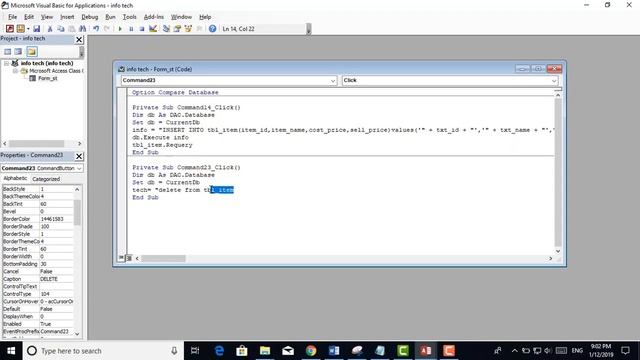This screenshot has height=360, width=640.
Task: Toggle Folders icon in Project panel
Action: point(32,51)
